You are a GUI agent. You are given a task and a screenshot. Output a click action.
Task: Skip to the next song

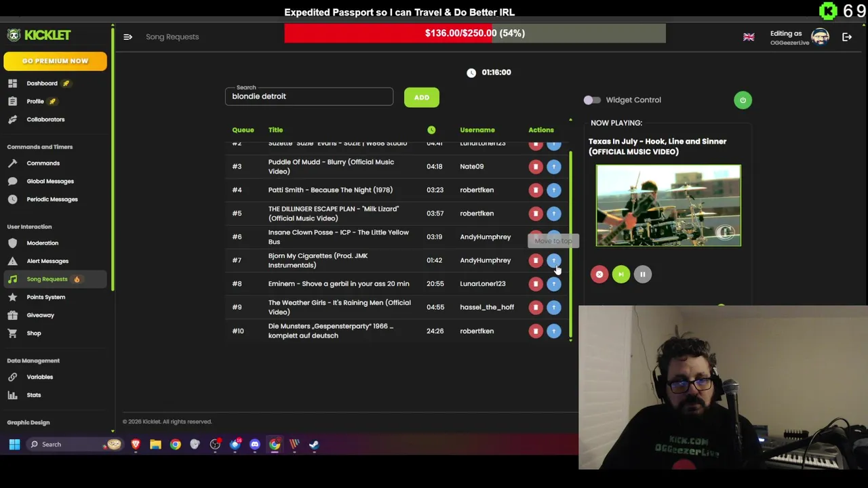621,274
